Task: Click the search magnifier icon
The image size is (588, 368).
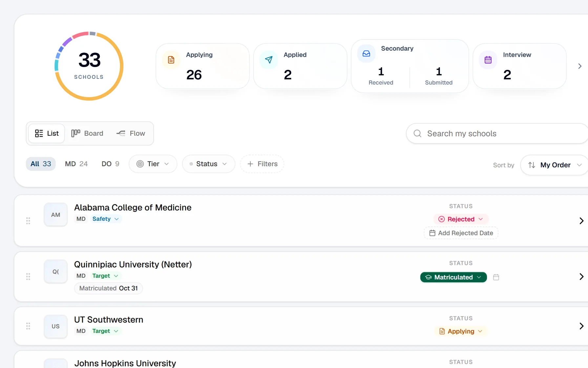Action: [x=417, y=133]
